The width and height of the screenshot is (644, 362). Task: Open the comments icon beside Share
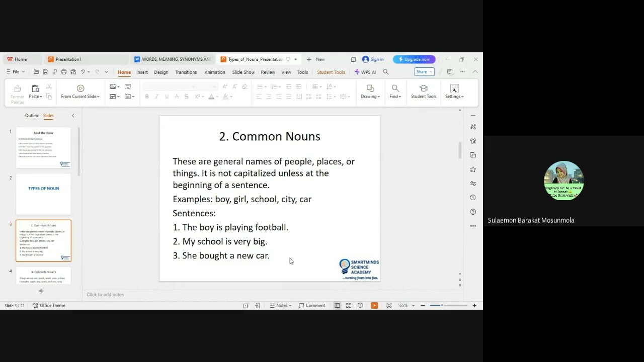click(x=450, y=72)
